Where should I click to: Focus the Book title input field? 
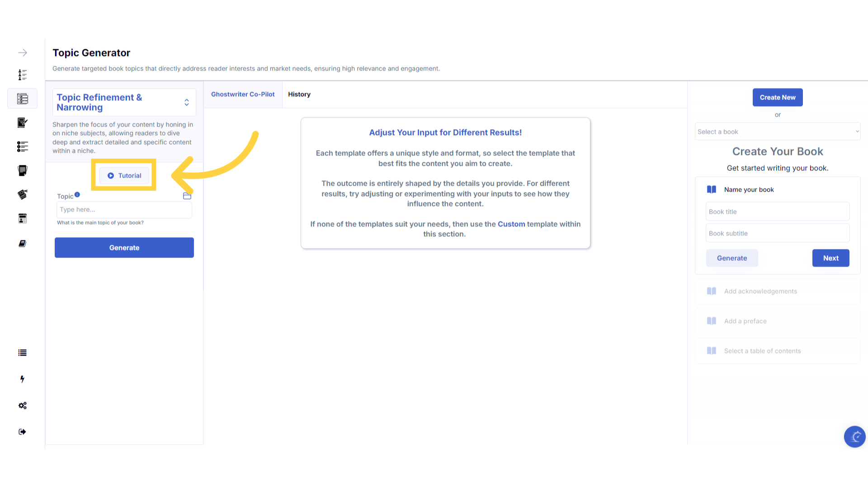coord(778,211)
